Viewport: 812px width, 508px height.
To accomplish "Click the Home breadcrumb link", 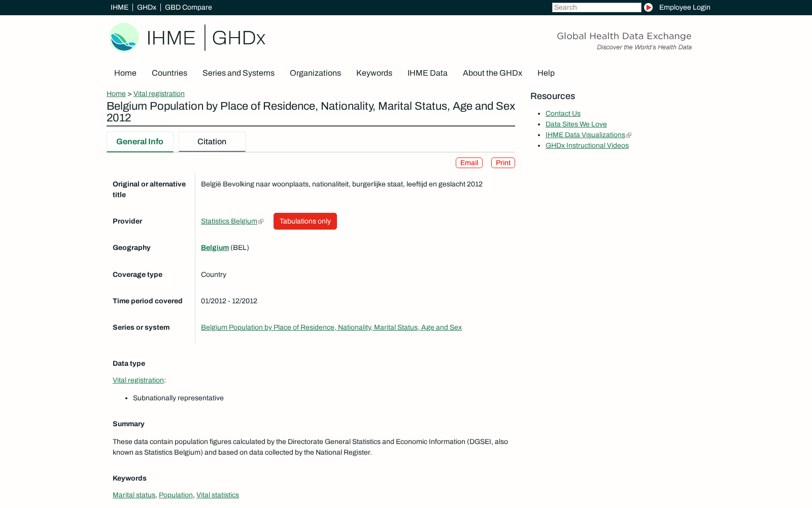I will tap(116, 93).
